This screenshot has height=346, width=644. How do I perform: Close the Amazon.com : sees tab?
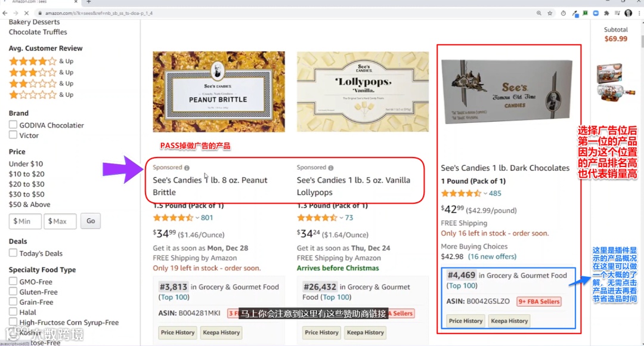[76, 2]
